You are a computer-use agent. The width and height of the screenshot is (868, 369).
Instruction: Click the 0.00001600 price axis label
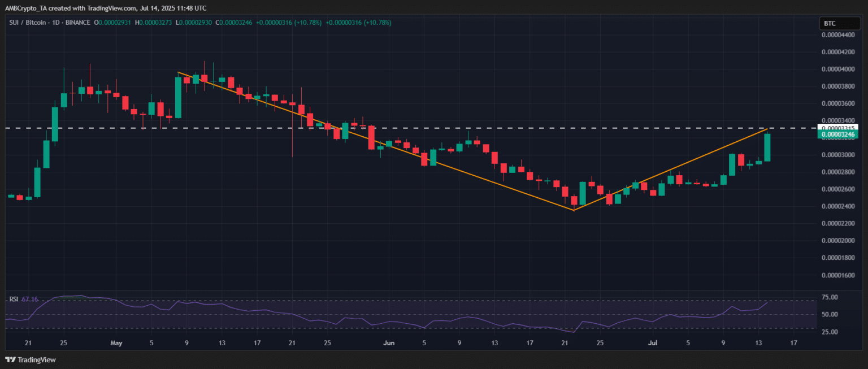coord(839,275)
